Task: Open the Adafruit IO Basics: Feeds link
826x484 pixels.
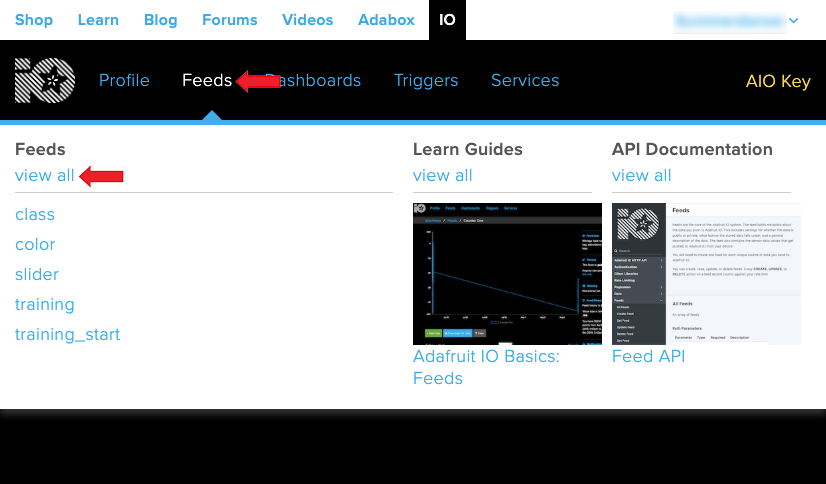Action: [486, 367]
